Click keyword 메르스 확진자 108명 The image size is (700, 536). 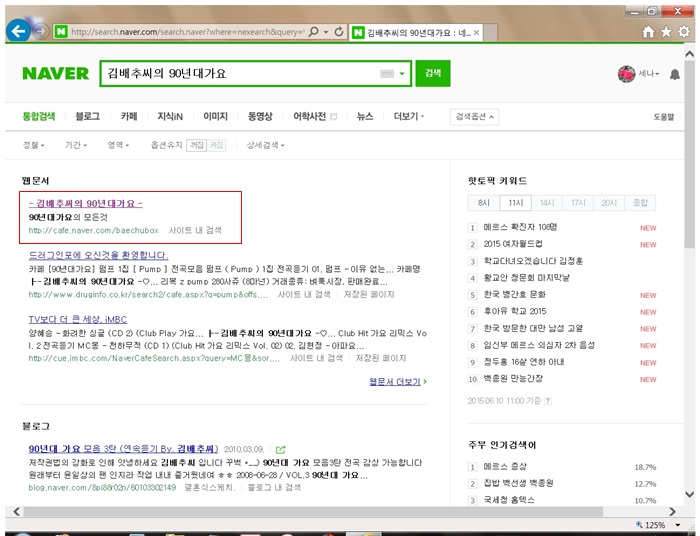pos(520,227)
